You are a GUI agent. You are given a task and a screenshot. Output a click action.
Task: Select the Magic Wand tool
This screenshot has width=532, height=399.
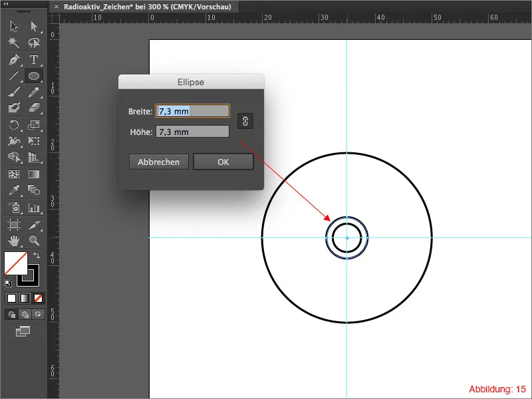pos(14,43)
